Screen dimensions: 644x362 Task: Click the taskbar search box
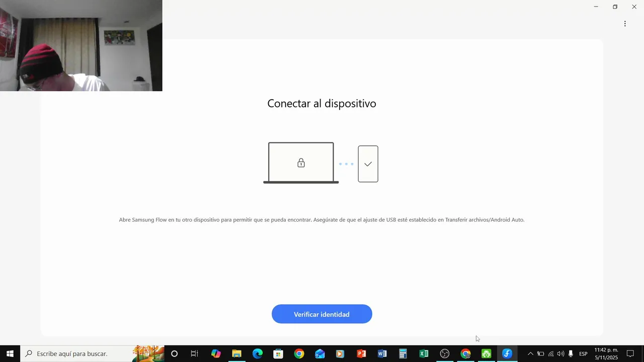tap(93, 354)
